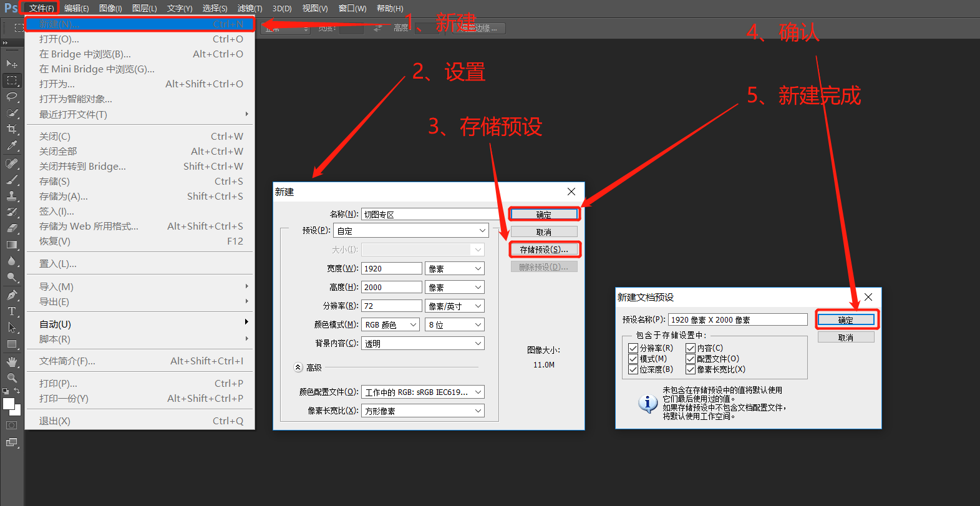980x506 pixels.
Task: Select the Rectangle shape tool
Action: [12, 344]
